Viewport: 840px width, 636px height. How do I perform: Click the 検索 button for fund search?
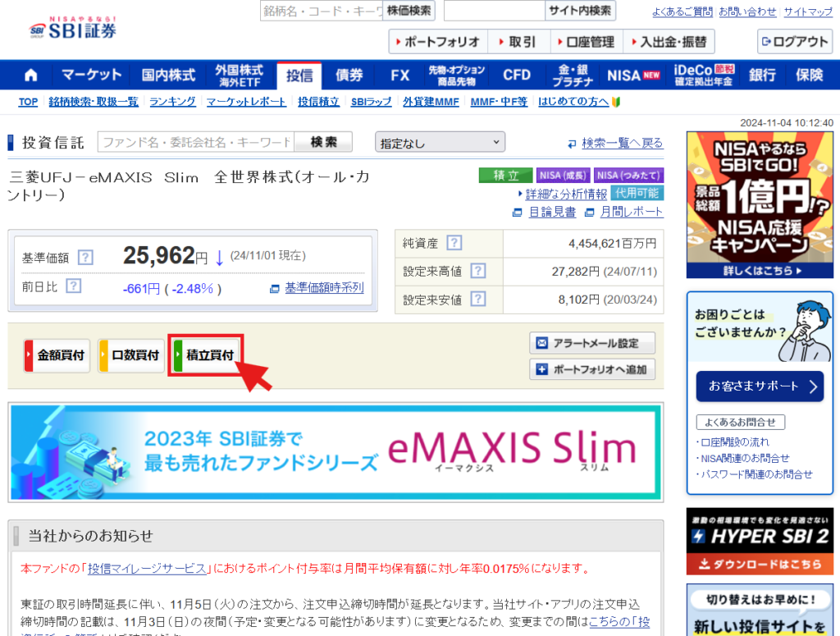[x=323, y=142]
